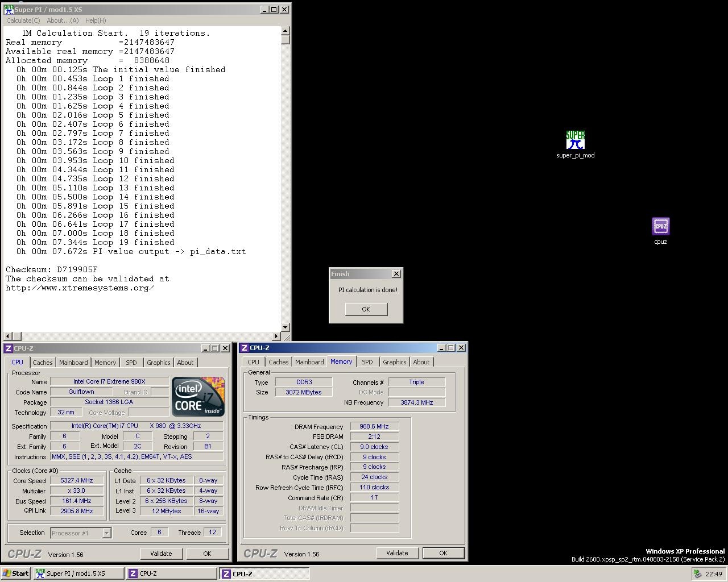This screenshot has width=728, height=582.
Task: Open the Calculate(C) menu
Action: (23, 20)
